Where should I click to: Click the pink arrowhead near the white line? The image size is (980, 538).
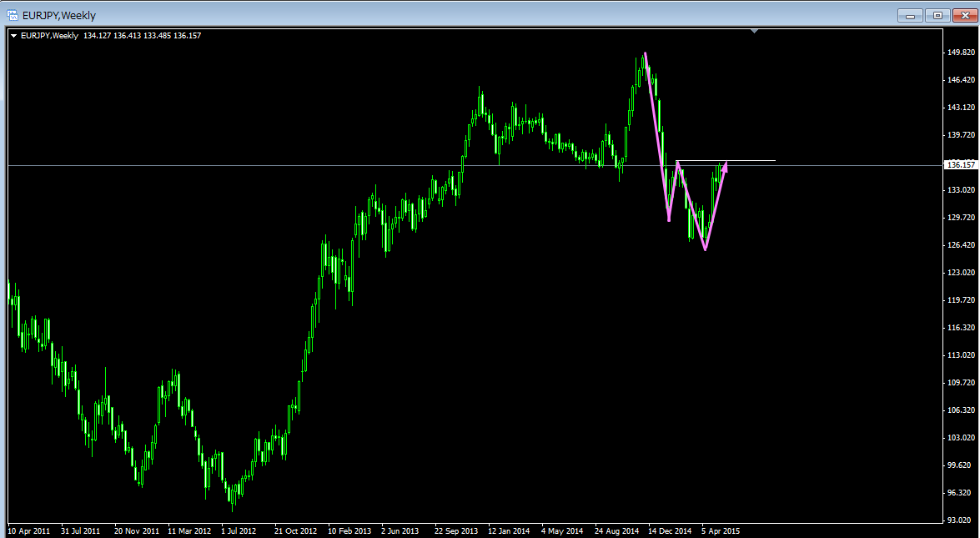pos(724,166)
